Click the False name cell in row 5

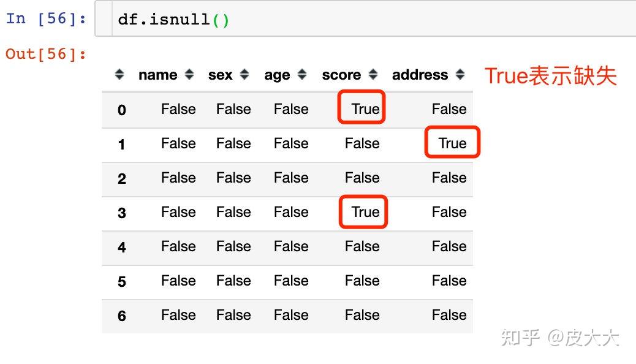tap(178, 281)
